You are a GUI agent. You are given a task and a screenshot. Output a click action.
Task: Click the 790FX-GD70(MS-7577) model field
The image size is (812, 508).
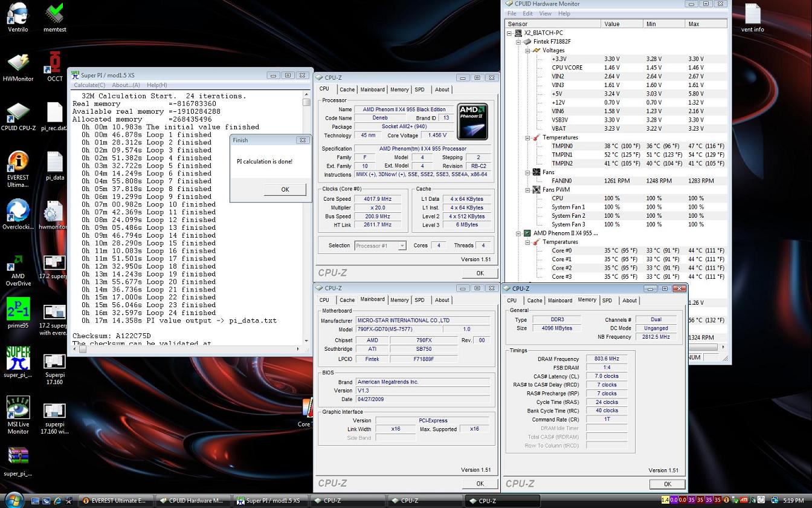pos(398,330)
